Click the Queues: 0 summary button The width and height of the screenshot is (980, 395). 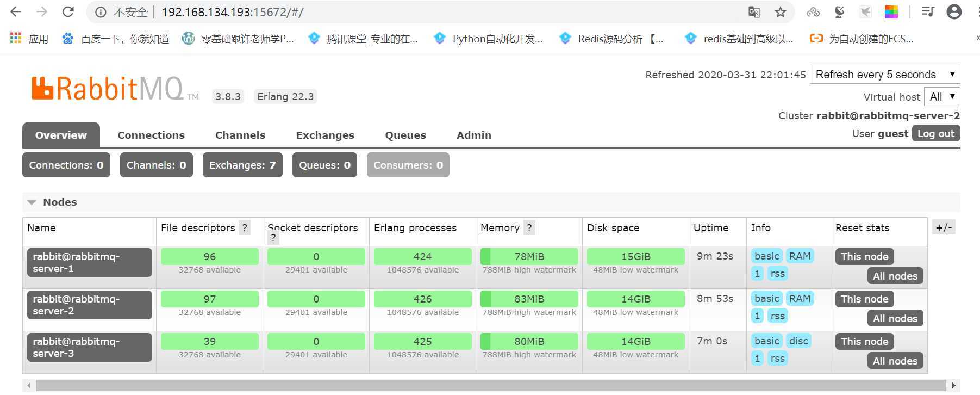tap(324, 165)
